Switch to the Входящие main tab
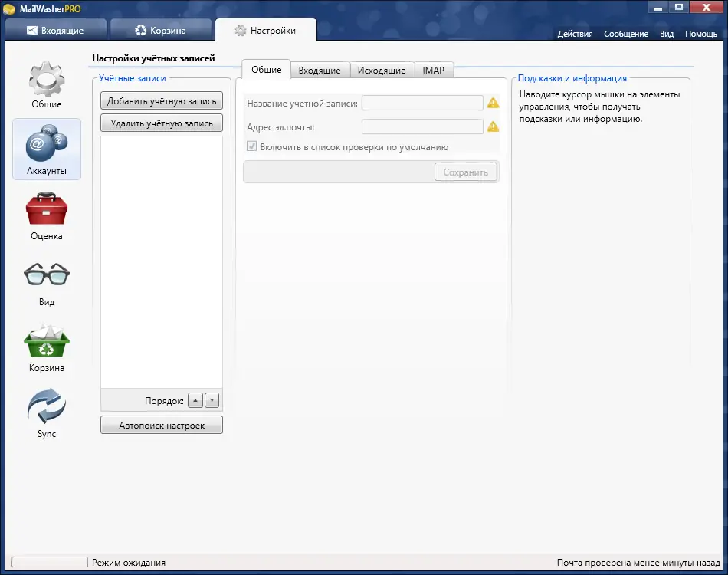 click(x=55, y=30)
